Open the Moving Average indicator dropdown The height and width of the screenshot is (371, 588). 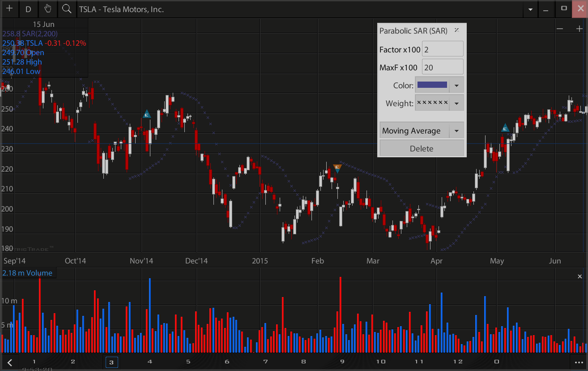(422, 130)
